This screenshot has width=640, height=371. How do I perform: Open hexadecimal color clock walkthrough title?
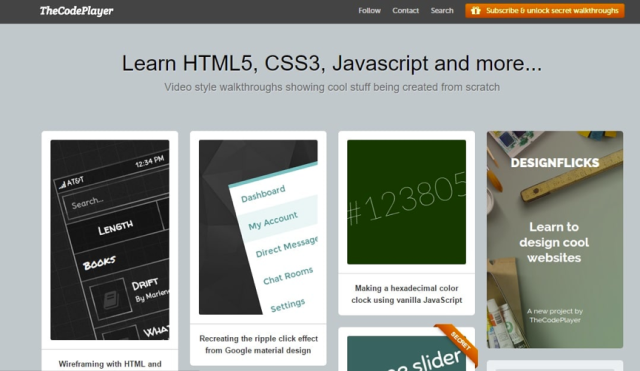coord(407,294)
